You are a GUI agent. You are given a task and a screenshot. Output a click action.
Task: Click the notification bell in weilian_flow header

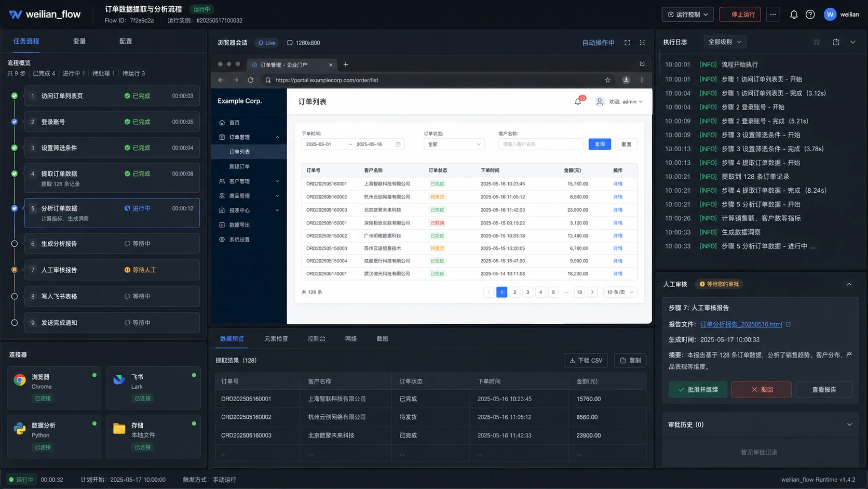[793, 15]
